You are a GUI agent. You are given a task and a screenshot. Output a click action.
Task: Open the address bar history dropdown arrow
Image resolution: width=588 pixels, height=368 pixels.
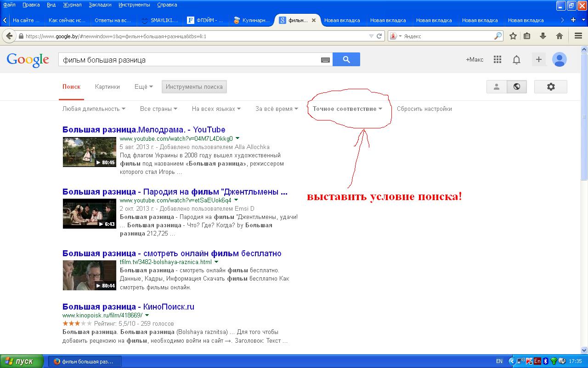click(371, 36)
